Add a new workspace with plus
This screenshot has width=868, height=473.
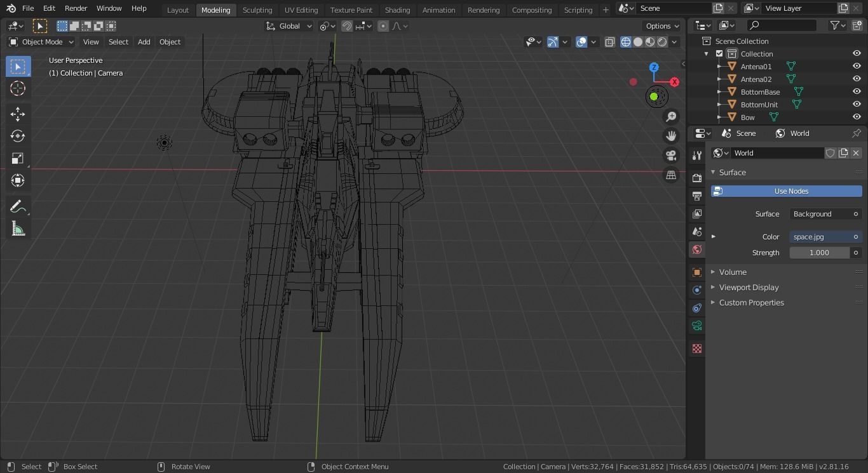click(x=606, y=10)
